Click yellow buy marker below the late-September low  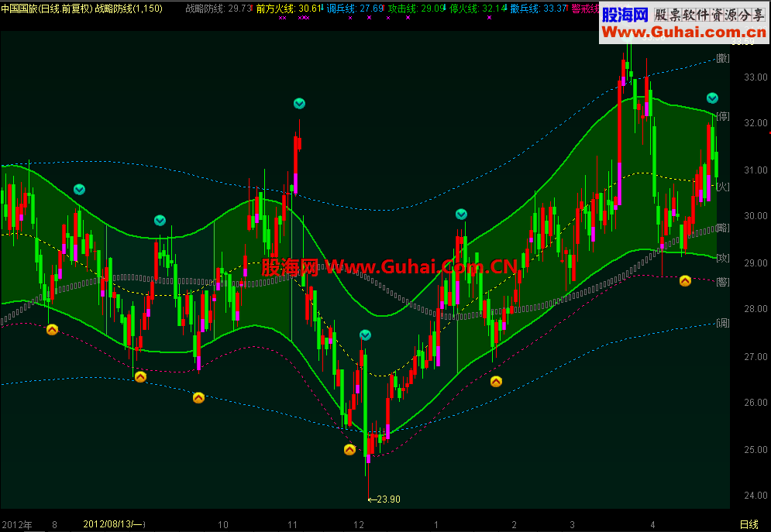(x=198, y=397)
